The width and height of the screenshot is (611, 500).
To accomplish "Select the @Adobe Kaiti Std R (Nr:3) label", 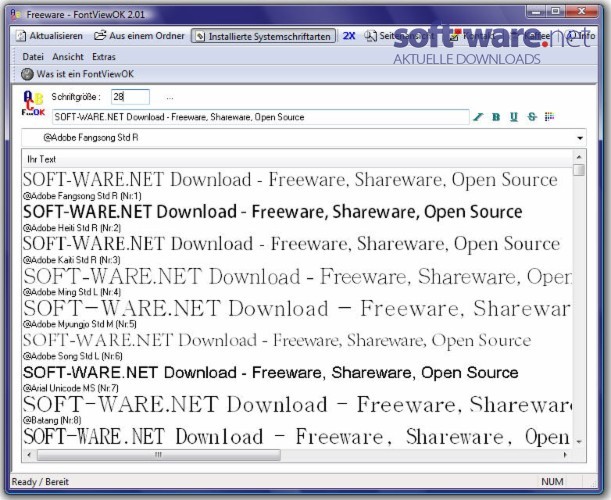I will 71,260.
